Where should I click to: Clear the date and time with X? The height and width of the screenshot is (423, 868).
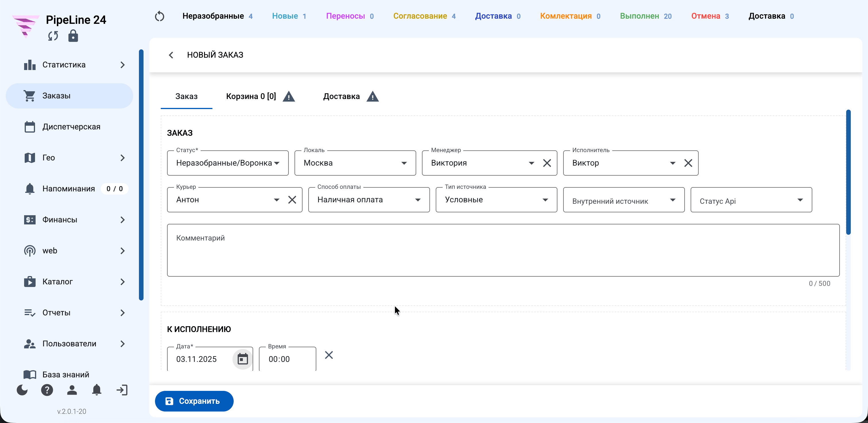(329, 355)
